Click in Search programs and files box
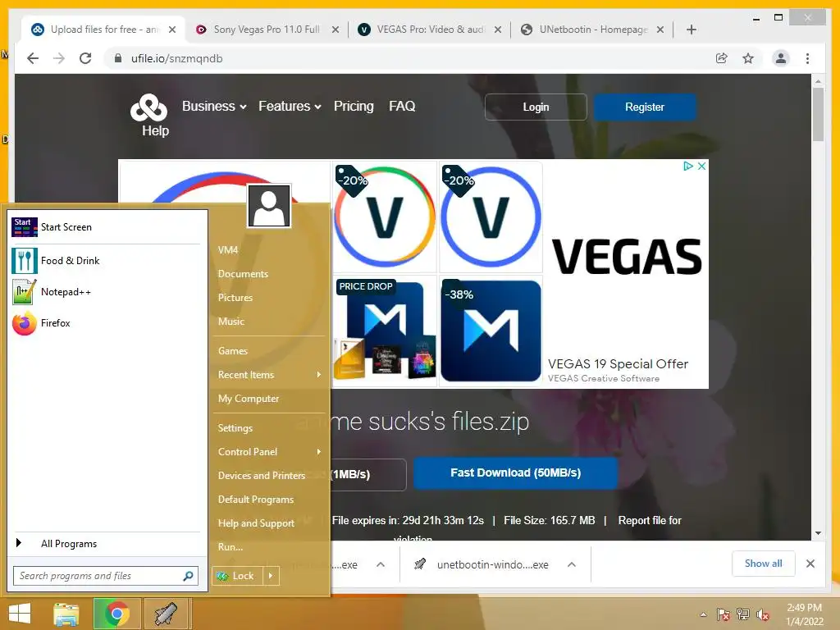840x630 pixels. (99, 576)
